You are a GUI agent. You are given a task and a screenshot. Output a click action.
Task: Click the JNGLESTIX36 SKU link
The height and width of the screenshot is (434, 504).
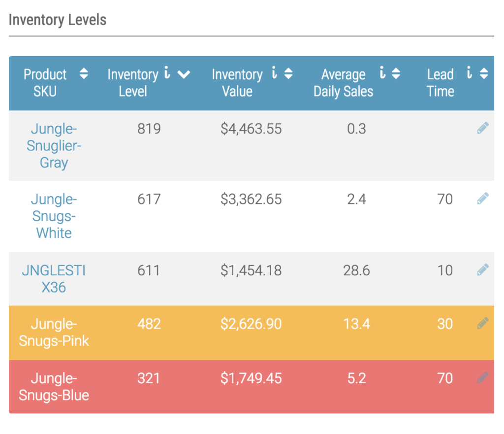[x=54, y=278]
